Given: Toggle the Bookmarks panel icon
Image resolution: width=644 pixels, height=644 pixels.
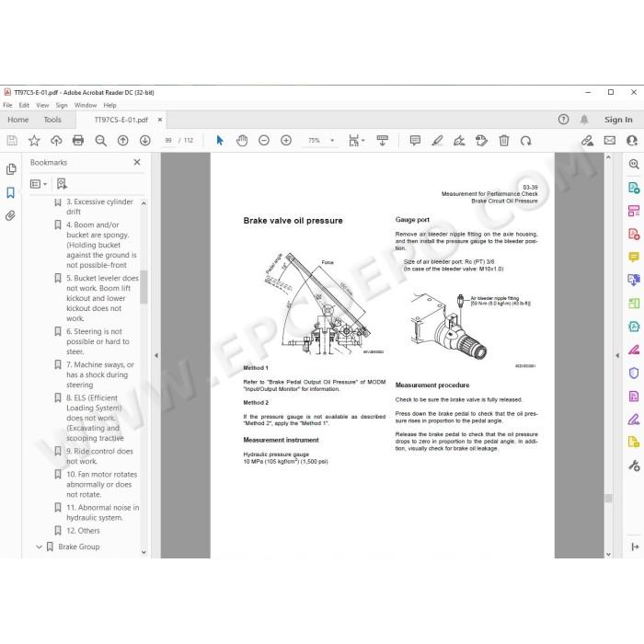Looking at the screenshot, I should (11, 192).
